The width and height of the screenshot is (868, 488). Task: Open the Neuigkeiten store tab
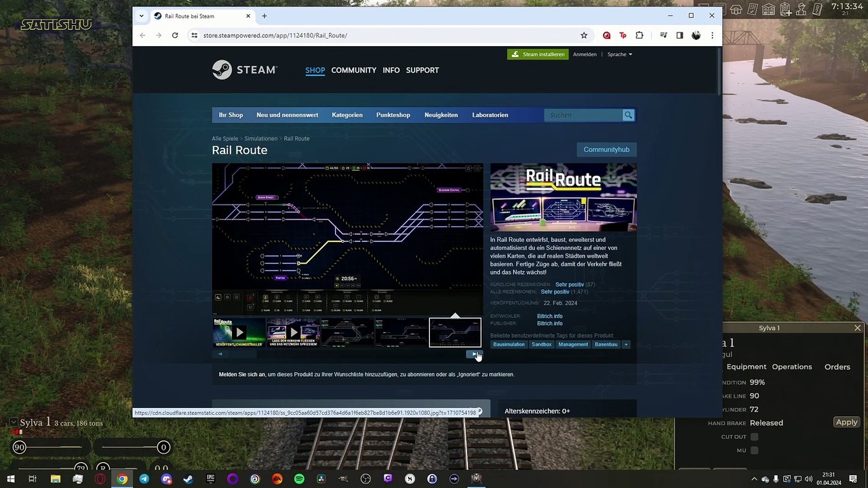(x=441, y=115)
